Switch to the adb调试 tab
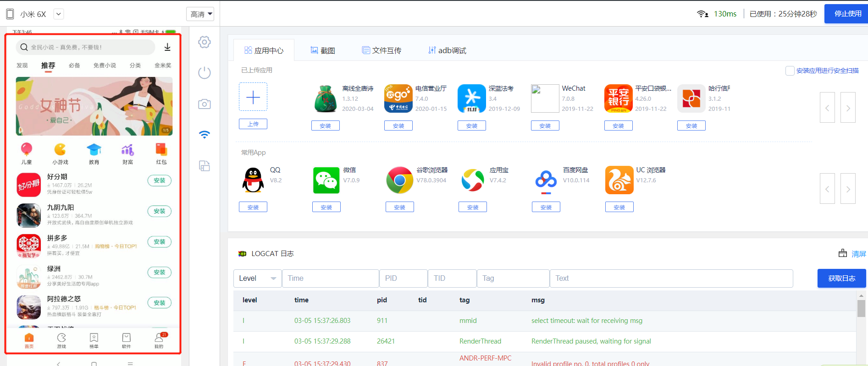This screenshot has width=868, height=366. [x=447, y=50]
